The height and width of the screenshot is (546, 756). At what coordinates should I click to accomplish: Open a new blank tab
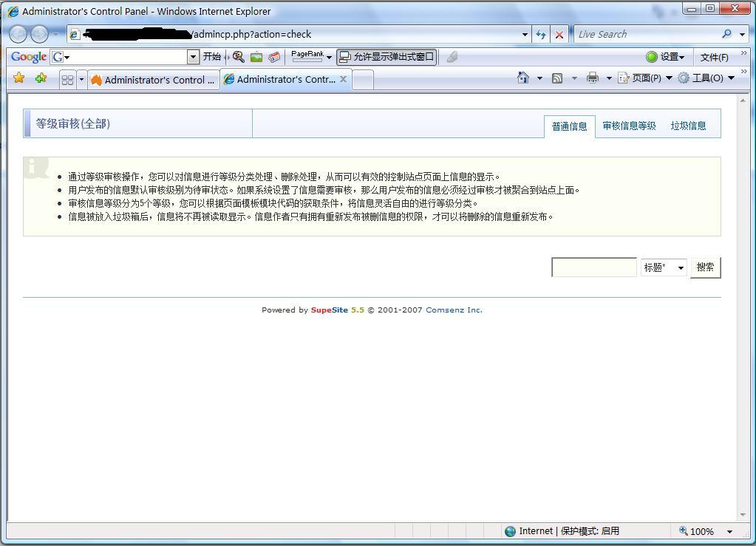(363, 80)
